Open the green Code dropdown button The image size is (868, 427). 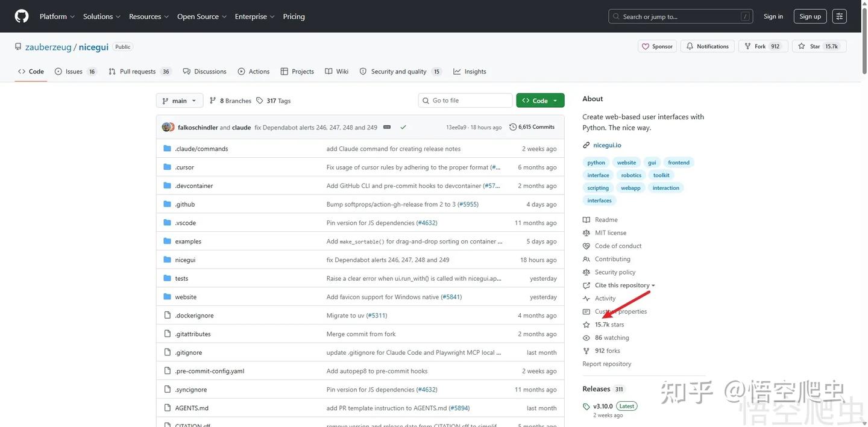coord(540,101)
